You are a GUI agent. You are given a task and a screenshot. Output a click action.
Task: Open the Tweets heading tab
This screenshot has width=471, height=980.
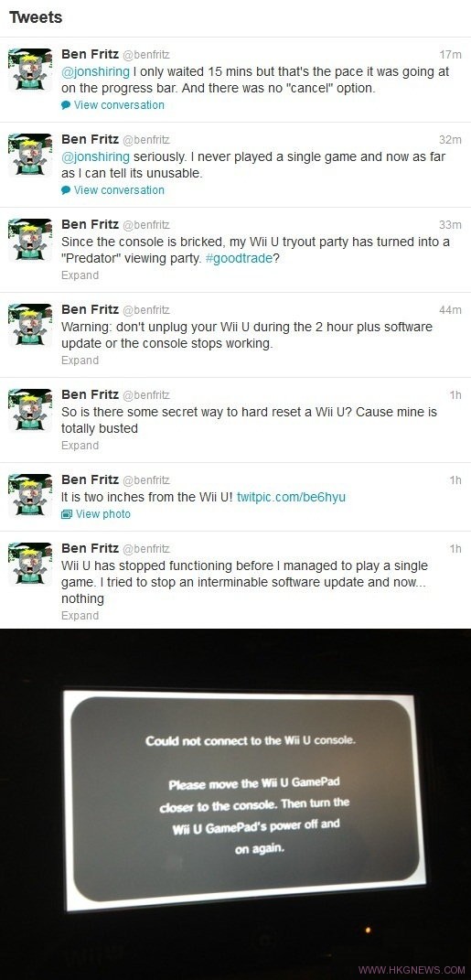click(36, 16)
